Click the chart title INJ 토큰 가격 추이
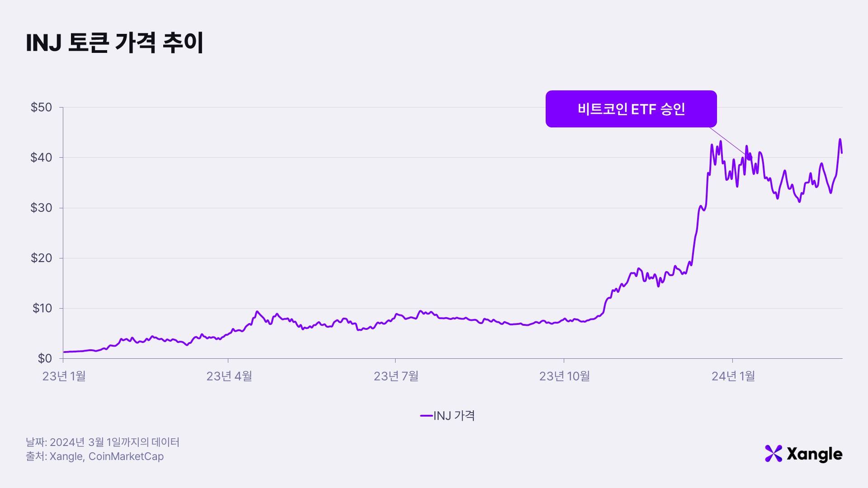The width and height of the screenshot is (868, 488). (x=115, y=43)
